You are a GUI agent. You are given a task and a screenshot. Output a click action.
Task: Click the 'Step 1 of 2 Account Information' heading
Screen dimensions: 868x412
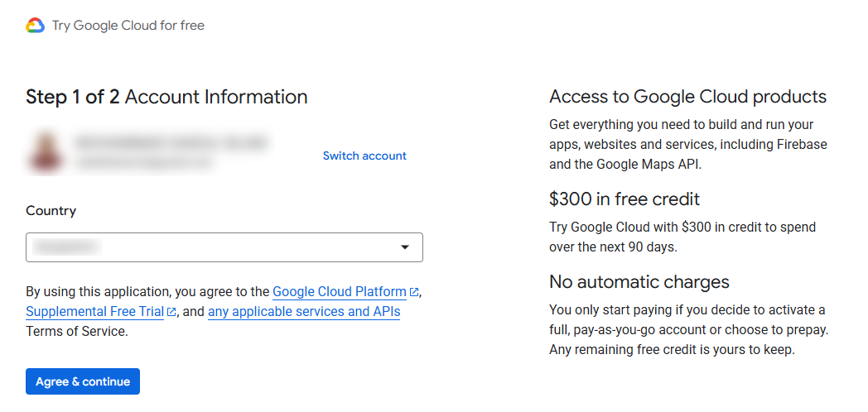(x=166, y=97)
